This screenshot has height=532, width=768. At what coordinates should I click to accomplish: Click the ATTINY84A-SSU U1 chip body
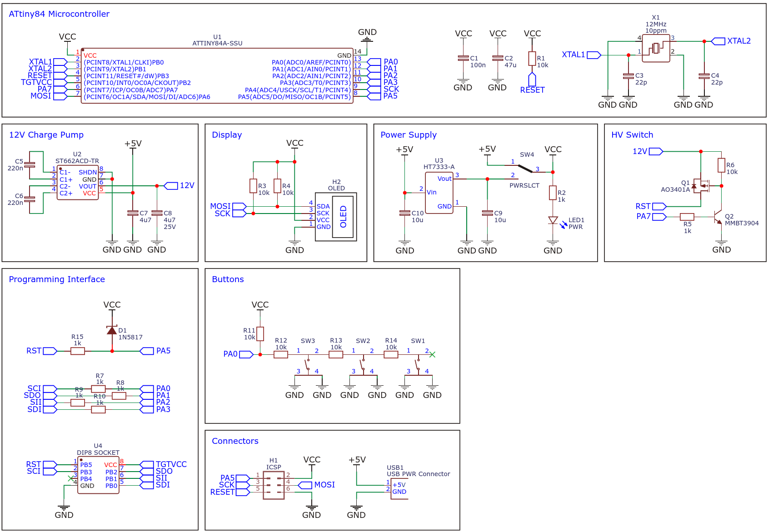(x=217, y=76)
